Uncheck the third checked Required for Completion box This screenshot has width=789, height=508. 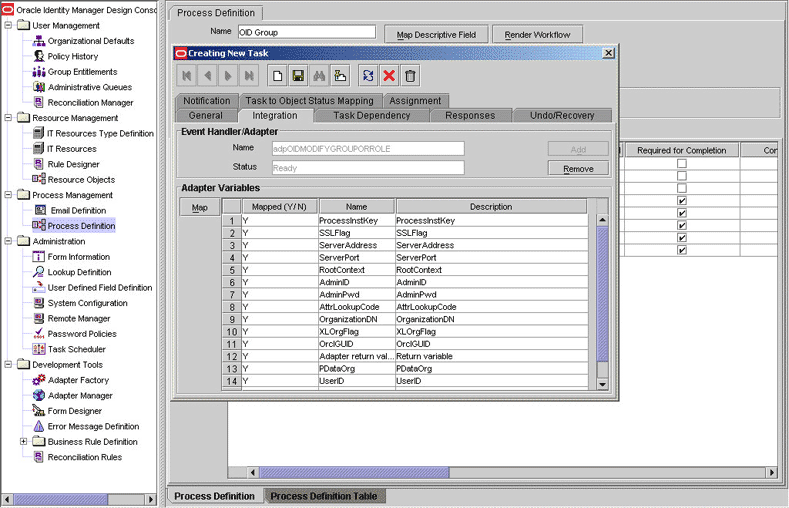point(682,225)
